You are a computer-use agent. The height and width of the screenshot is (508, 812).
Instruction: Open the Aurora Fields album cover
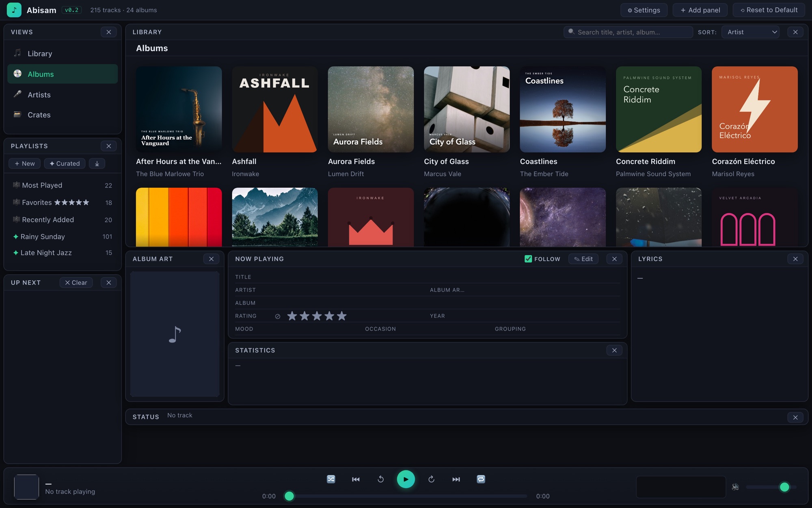pyautogui.click(x=371, y=109)
